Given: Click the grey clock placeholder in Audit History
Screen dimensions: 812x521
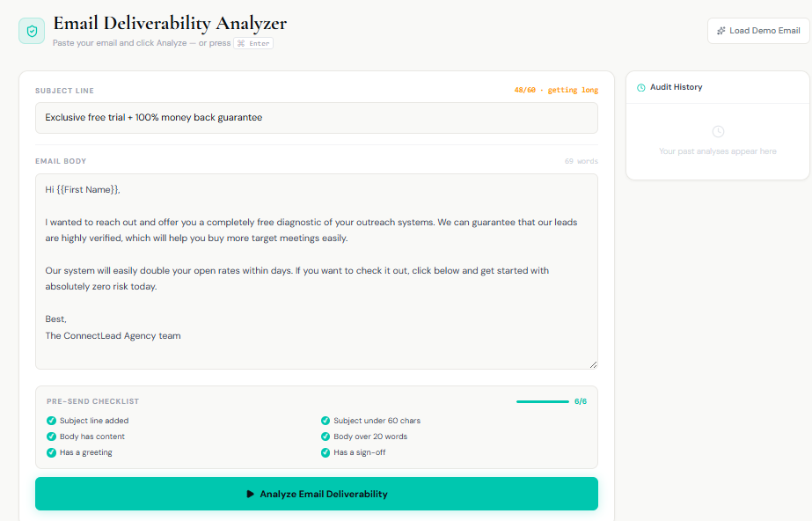Looking at the screenshot, I should pos(718,131).
